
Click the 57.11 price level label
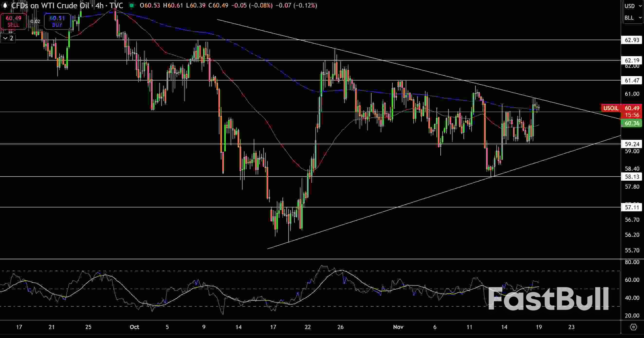click(632, 207)
